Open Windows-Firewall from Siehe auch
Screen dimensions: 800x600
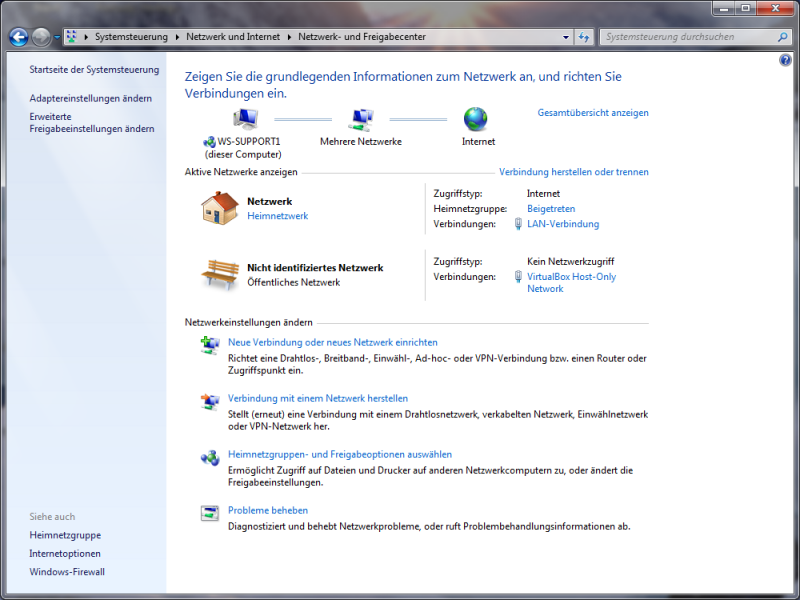coord(67,572)
